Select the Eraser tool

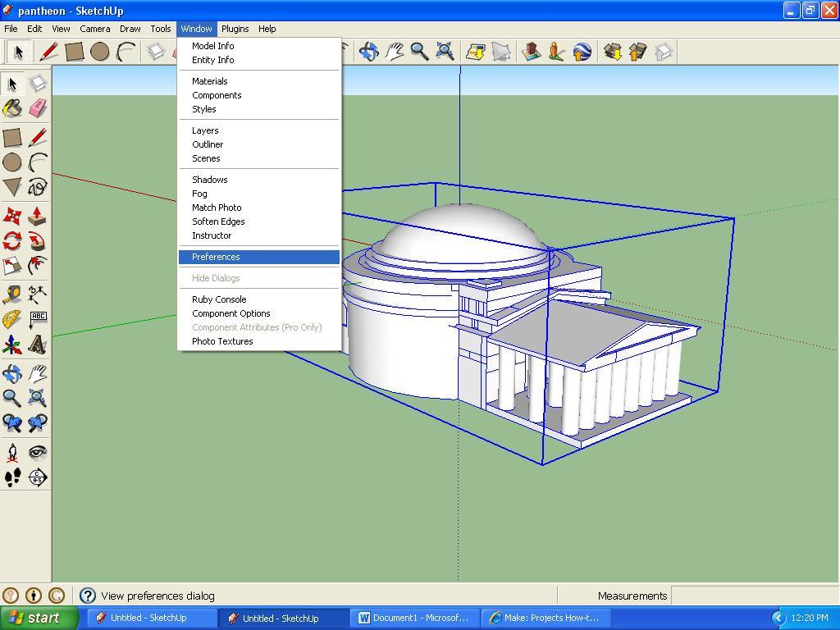pos(38,108)
